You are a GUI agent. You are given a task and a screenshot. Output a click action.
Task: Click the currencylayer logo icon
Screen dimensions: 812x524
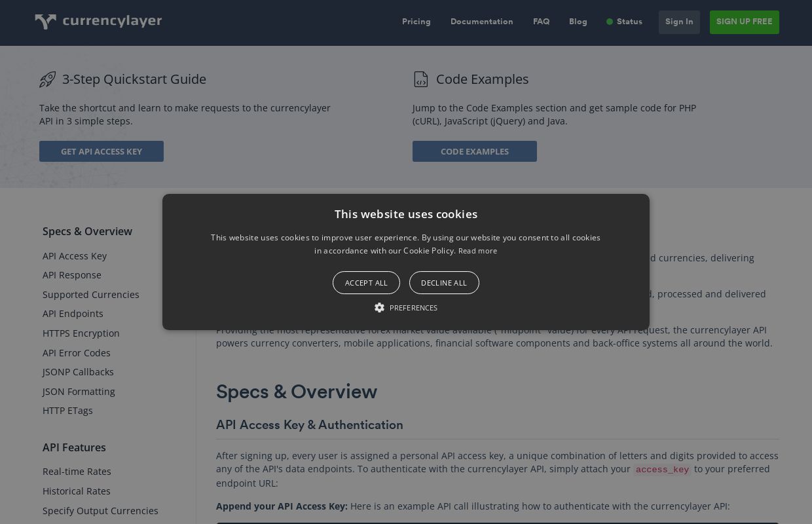tap(45, 22)
